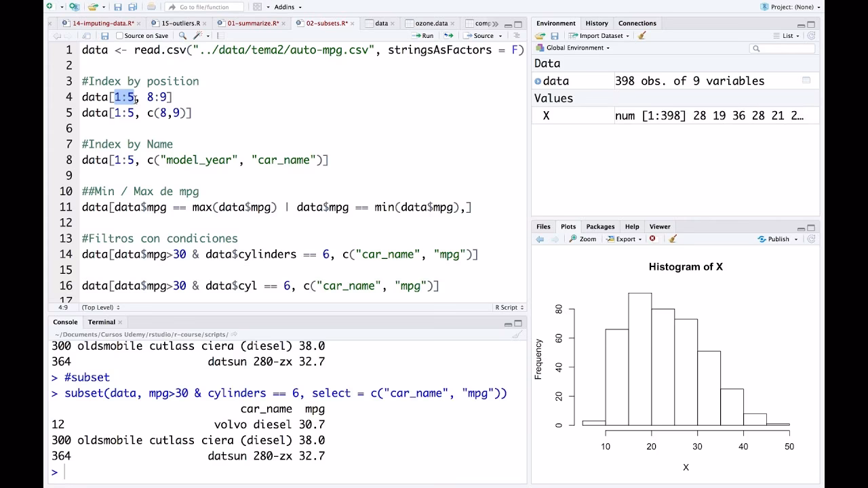Click the Open File folder icon
868x488 pixels.
tap(93, 7)
